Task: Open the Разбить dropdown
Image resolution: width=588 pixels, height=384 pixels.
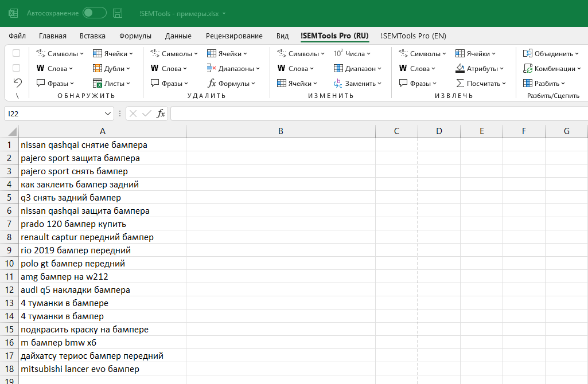Action: 544,84
